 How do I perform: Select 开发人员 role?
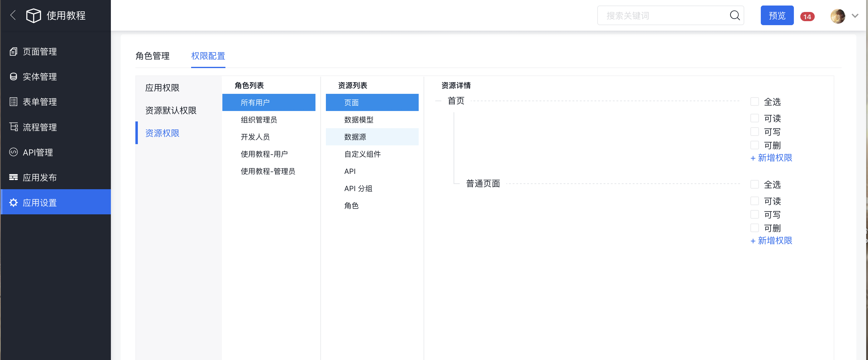pyautogui.click(x=269, y=137)
